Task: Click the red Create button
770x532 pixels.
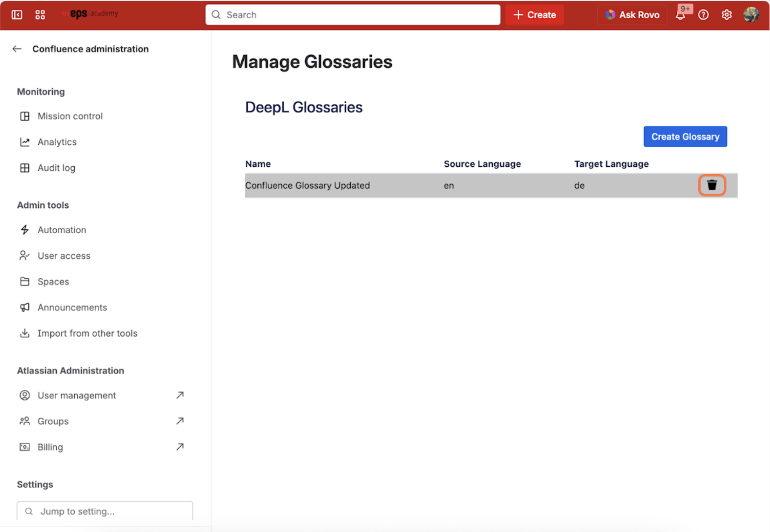Action: pyautogui.click(x=534, y=15)
